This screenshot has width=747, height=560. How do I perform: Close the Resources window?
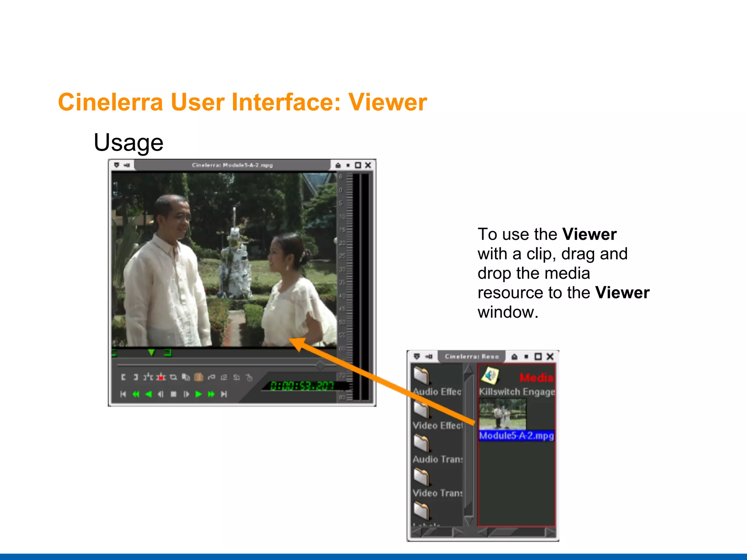tap(550, 357)
